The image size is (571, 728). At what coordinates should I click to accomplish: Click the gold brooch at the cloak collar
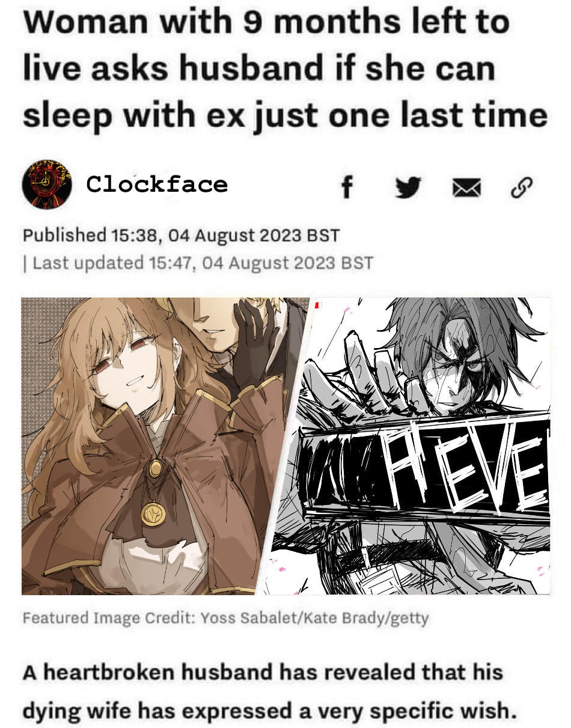coord(156,466)
